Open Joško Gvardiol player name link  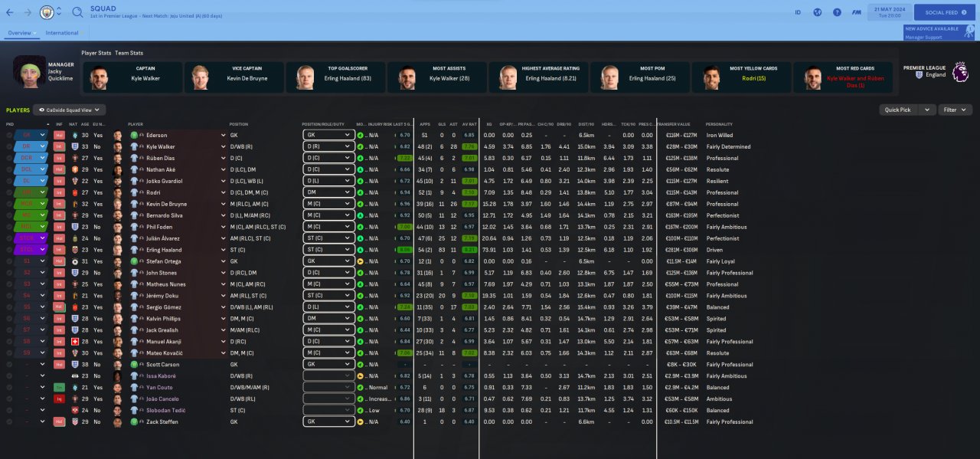[x=164, y=181]
